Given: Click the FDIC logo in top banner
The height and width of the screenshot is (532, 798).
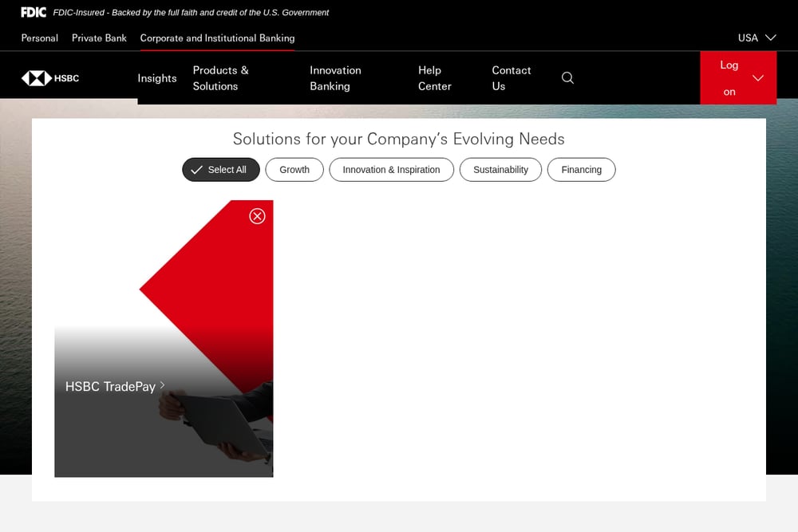Looking at the screenshot, I should (34, 12).
